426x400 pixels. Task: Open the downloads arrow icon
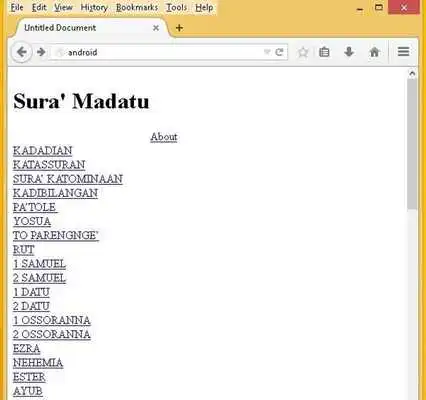[349, 52]
